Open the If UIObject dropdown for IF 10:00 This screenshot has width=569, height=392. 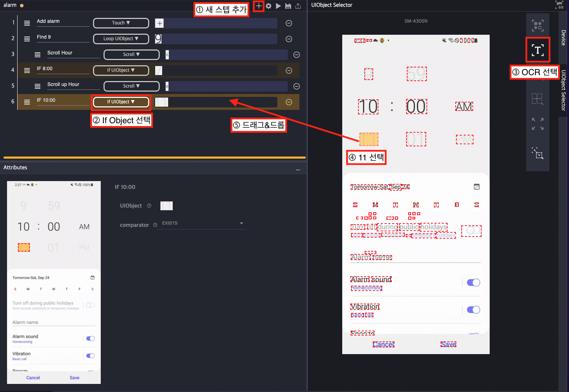[121, 102]
